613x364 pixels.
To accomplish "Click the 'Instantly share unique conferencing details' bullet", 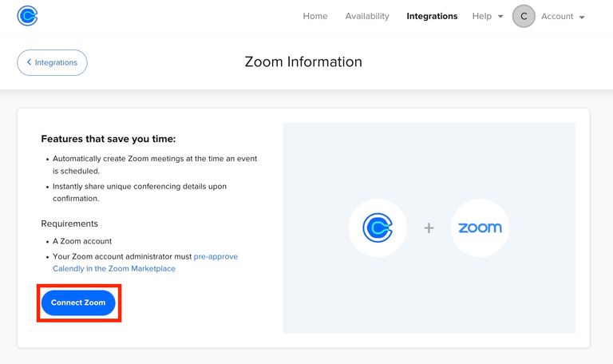I will tap(140, 192).
